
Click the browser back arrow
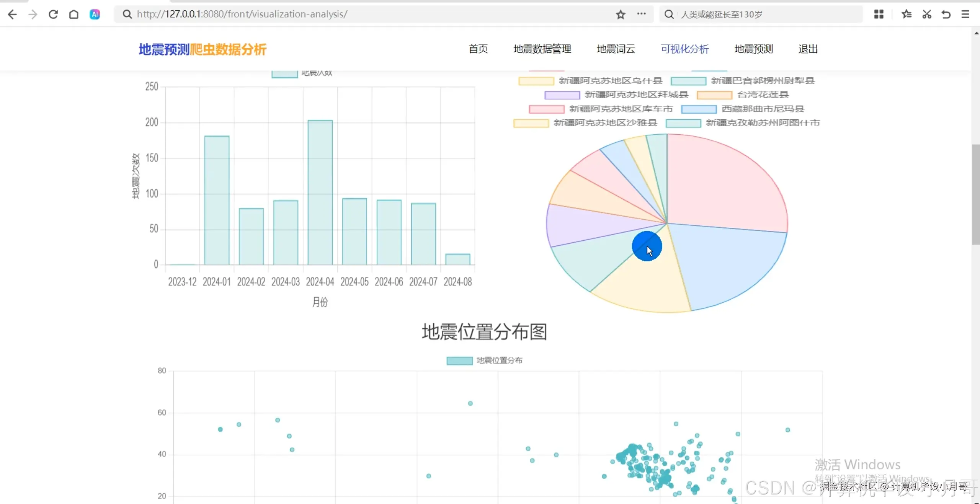click(12, 15)
